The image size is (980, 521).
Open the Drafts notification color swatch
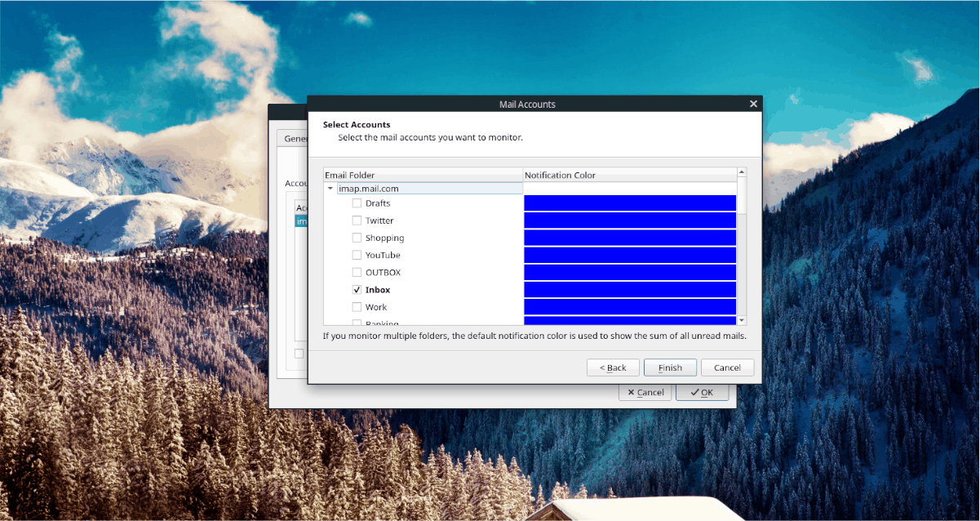629,203
